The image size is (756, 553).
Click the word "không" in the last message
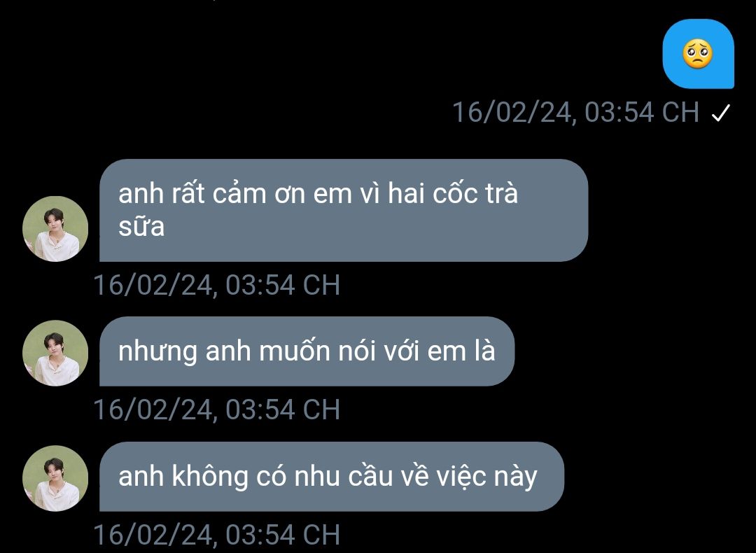(210, 476)
